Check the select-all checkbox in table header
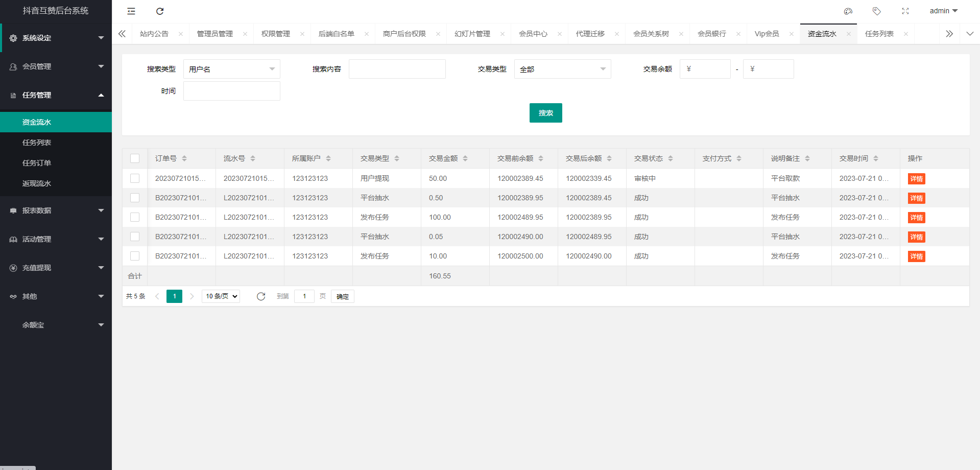Image resolution: width=980 pixels, height=470 pixels. [x=135, y=158]
